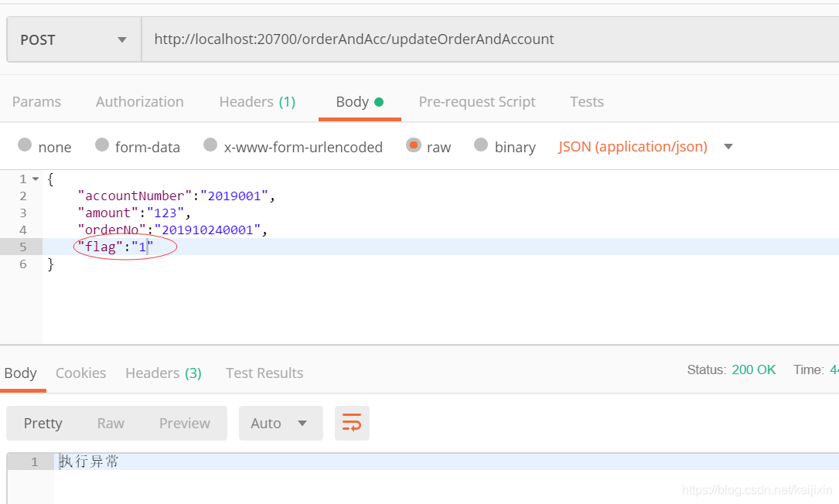Switch to Preview response view
This screenshot has width=839, height=504.
pyautogui.click(x=185, y=423)
